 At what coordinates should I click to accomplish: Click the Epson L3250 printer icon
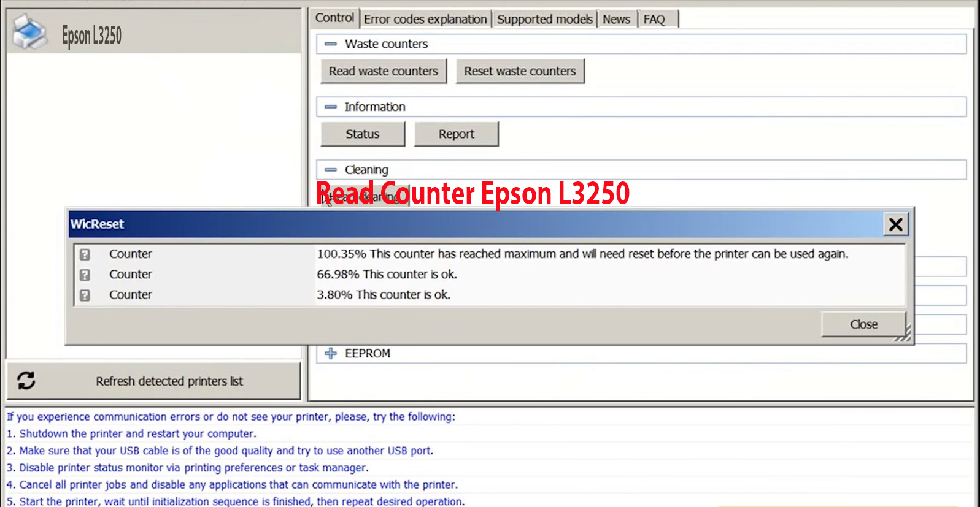[x=29, y=32]
